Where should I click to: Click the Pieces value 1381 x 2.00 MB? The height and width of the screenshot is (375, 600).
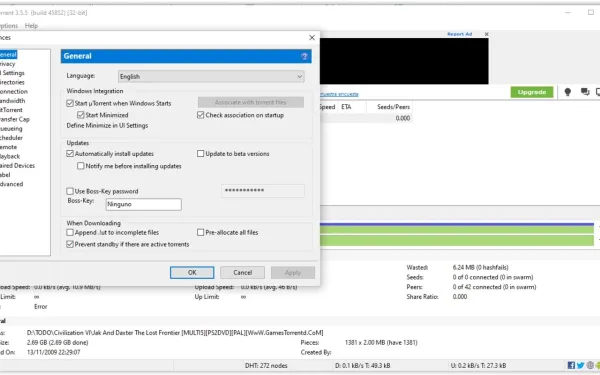tap(381, 342)
